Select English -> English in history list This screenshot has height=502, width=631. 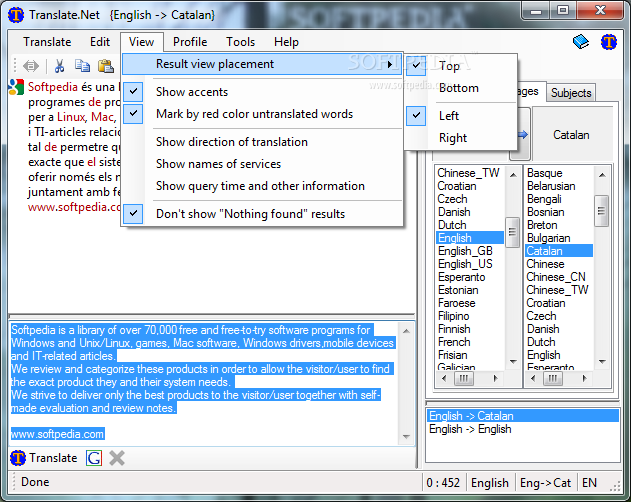(523, 429)
